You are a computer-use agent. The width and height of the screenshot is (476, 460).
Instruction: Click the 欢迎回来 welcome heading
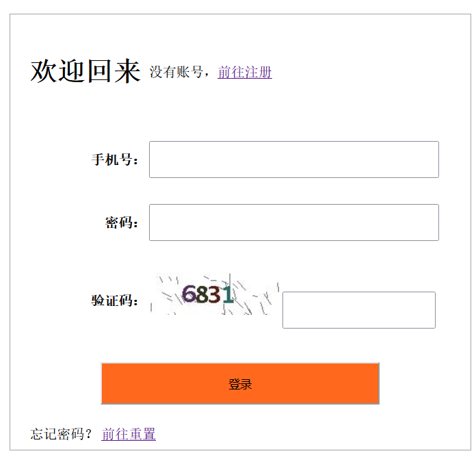coord(85,71)
